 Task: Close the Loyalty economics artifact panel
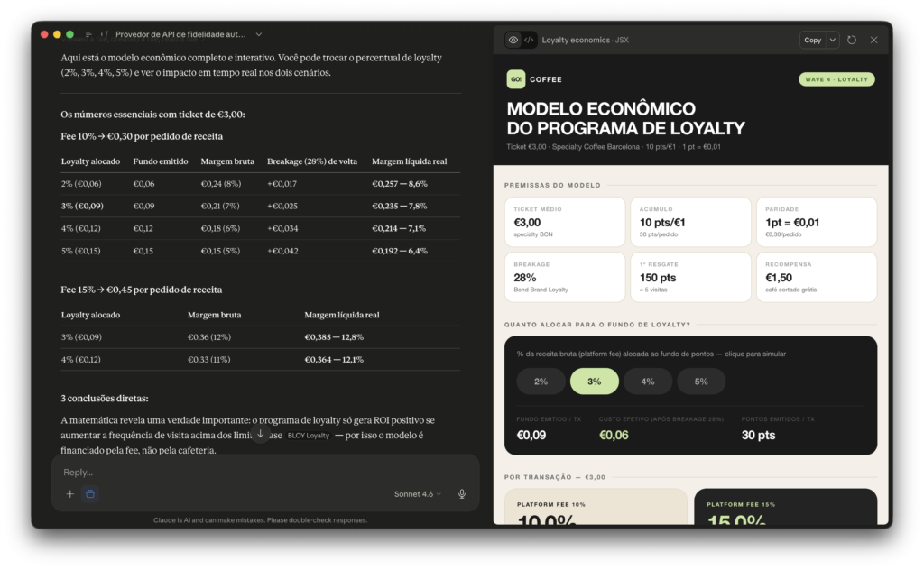[x=873, y=40]
